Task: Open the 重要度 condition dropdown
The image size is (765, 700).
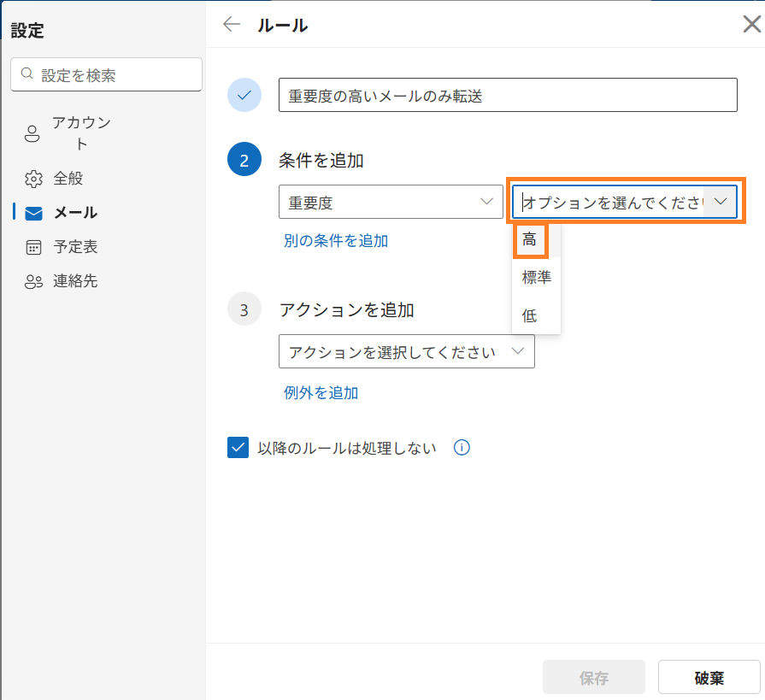Action: coord(391,203)
